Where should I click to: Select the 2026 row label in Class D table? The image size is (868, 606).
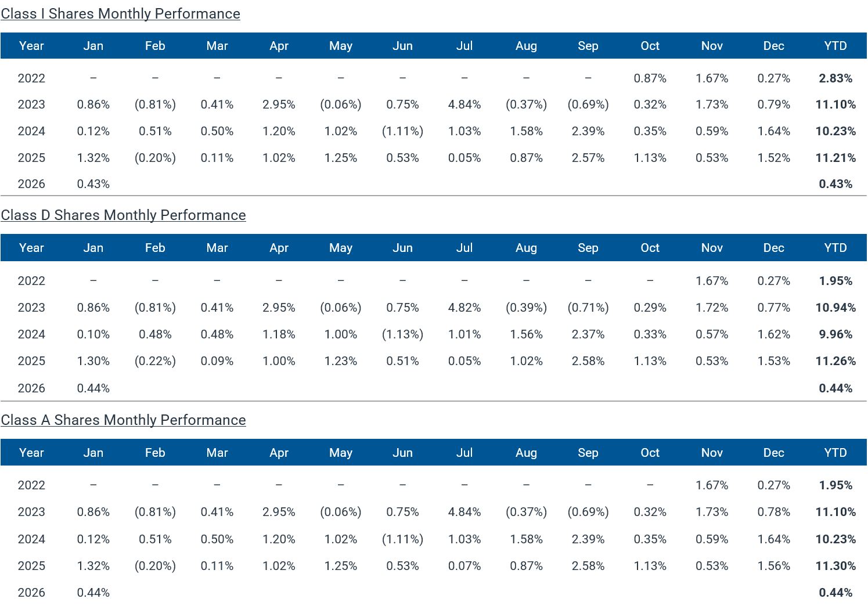[x=31, y=388]
